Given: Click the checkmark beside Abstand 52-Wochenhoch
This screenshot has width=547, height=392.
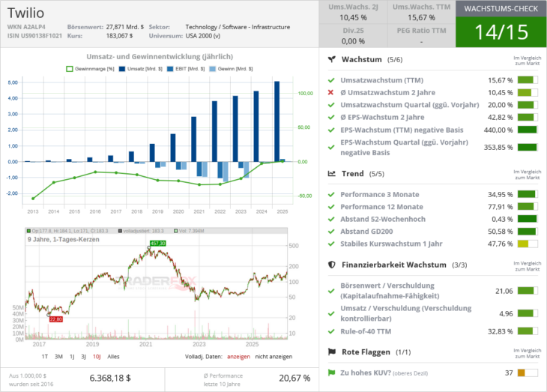Looking at the screenshot, I should [331, 219].
